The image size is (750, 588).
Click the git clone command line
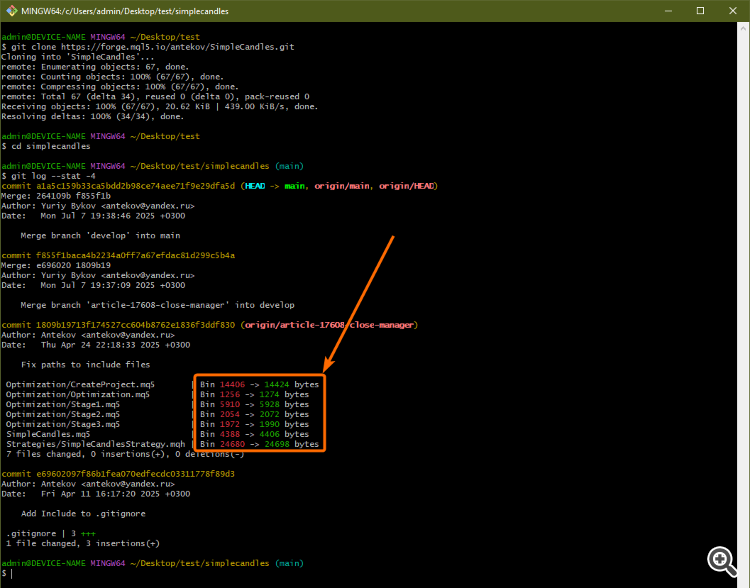coord(148,47)
